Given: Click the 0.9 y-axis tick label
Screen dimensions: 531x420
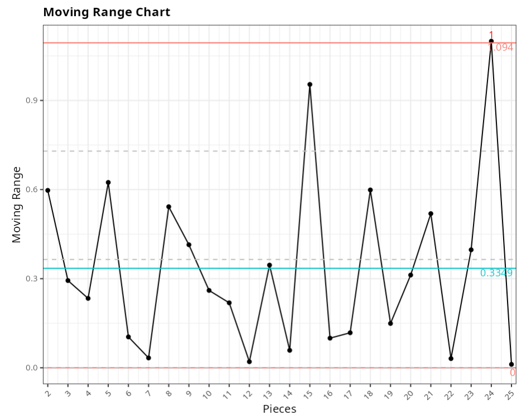Looking at the screenshot, I should click(30, 101).
